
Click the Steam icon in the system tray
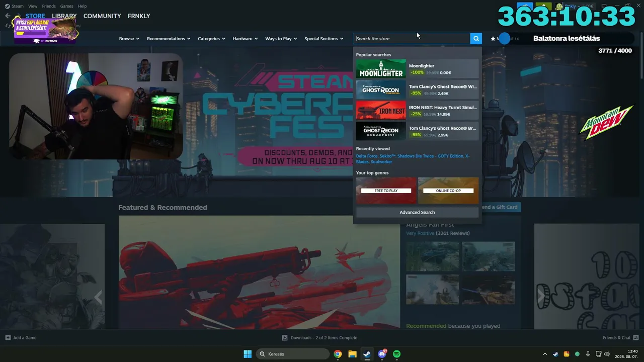(555, 354)
